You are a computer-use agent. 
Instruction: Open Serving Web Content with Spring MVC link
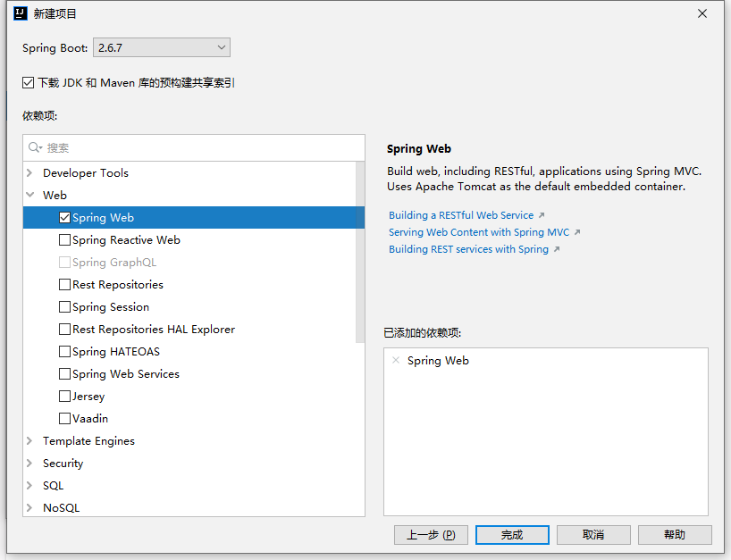pos(479,232)
